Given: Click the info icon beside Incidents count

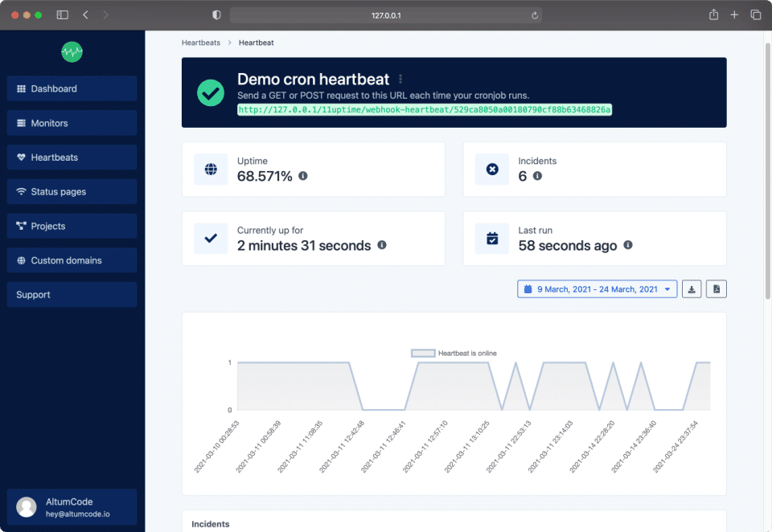Looking at the screenshot, I should click(537, 176).
